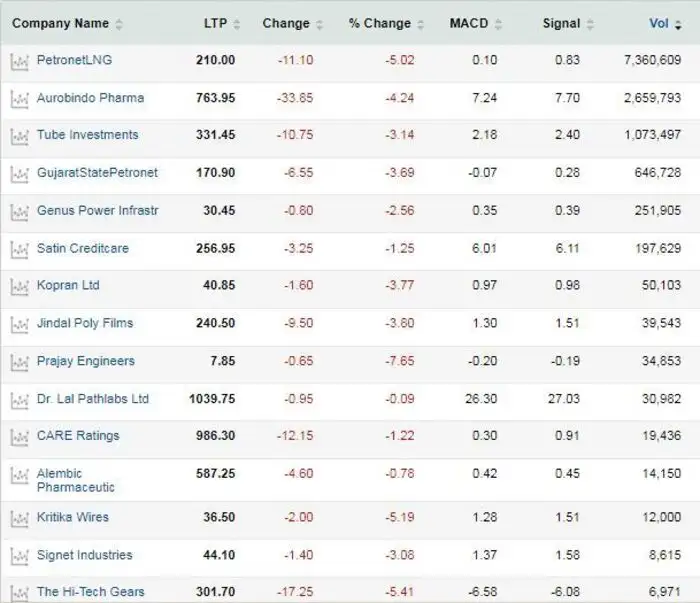Click chart icon next to CARE Ratings
This screenshot has height=603, width=700.
pos(19,437)
